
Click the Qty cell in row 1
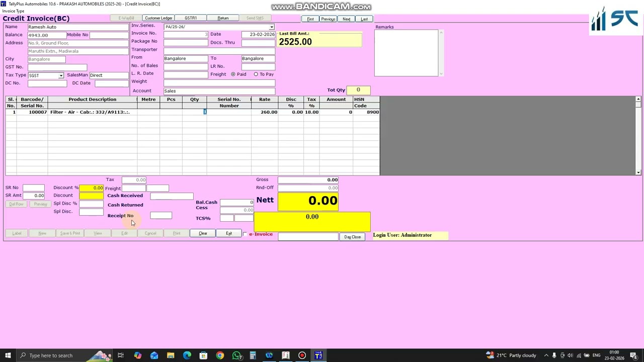tap(195, 112)
